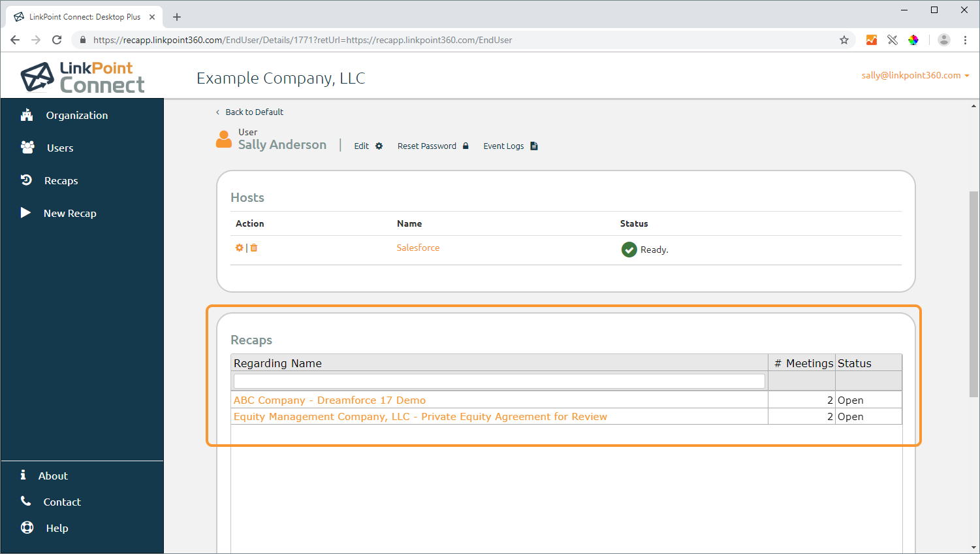Click the Reset Password lock icon

466,146
